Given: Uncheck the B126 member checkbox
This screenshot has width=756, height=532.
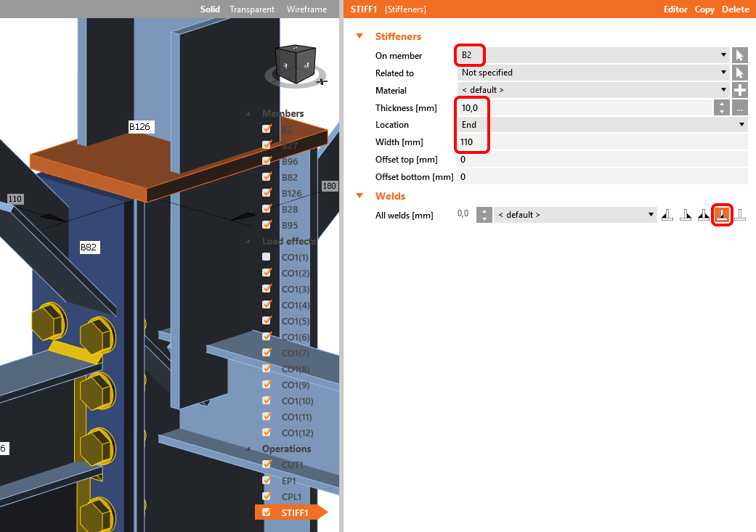Looking at the screenshot, I should tap(267, 193).
